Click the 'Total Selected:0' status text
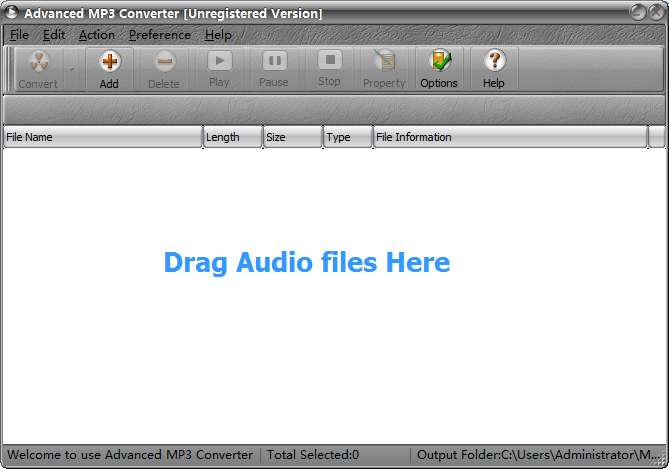The height and width of the screenshot is (469, 669). [x=313, y=455]
